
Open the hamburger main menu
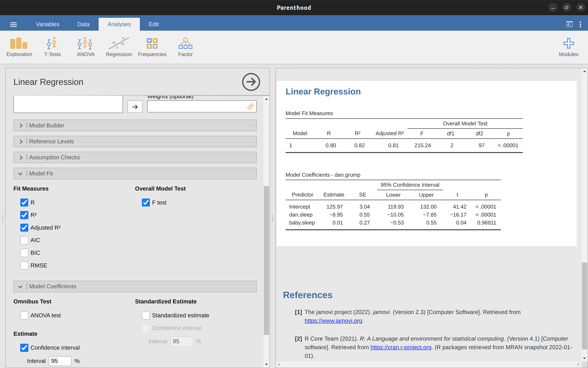coord(13,24)
